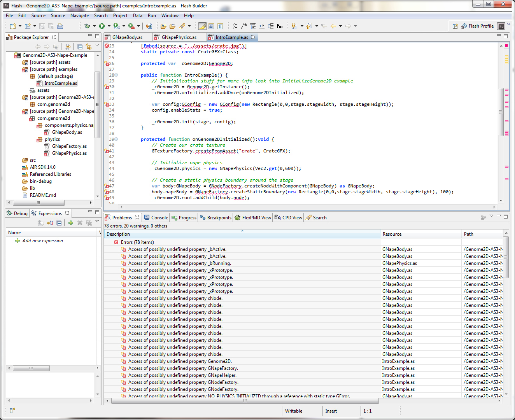515x420 pixels.
Task: Collapse the IntroExample function fold at line 28
Action: (x=116, y=75)
